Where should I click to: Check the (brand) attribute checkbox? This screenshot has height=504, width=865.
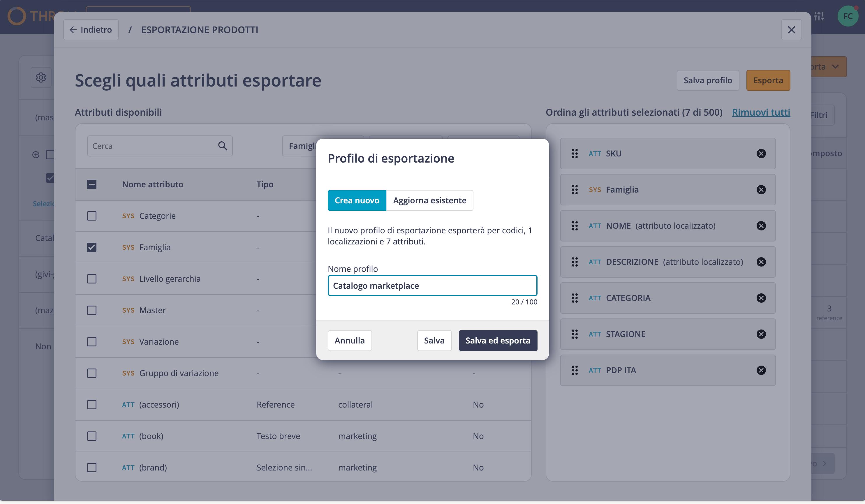(92, 468)
